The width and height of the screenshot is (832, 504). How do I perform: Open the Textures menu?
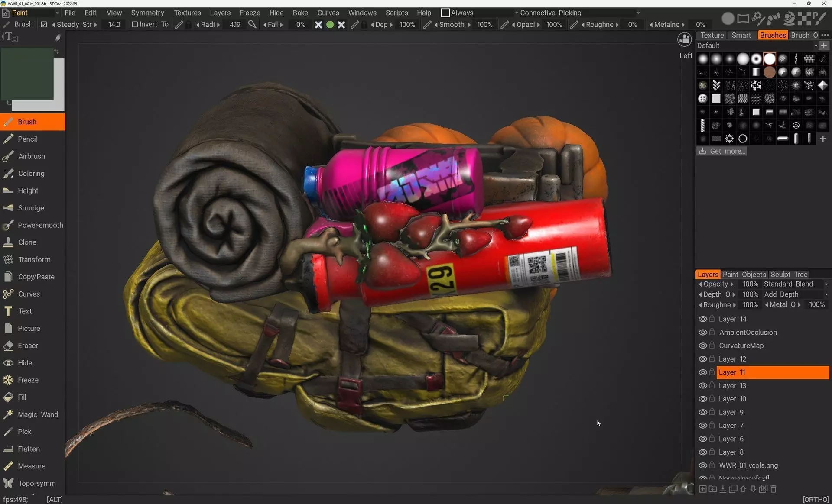pyautogui.click(x=187, y=13)
